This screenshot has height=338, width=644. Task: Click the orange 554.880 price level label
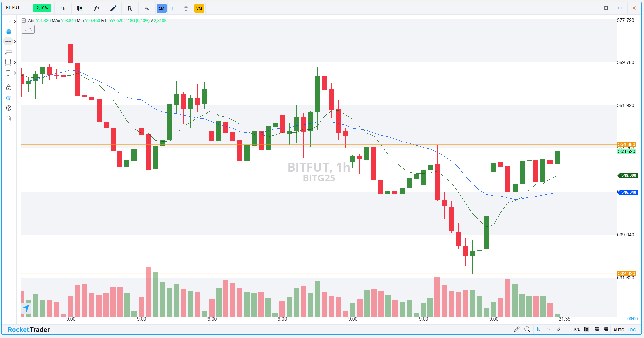coord(626,144)
